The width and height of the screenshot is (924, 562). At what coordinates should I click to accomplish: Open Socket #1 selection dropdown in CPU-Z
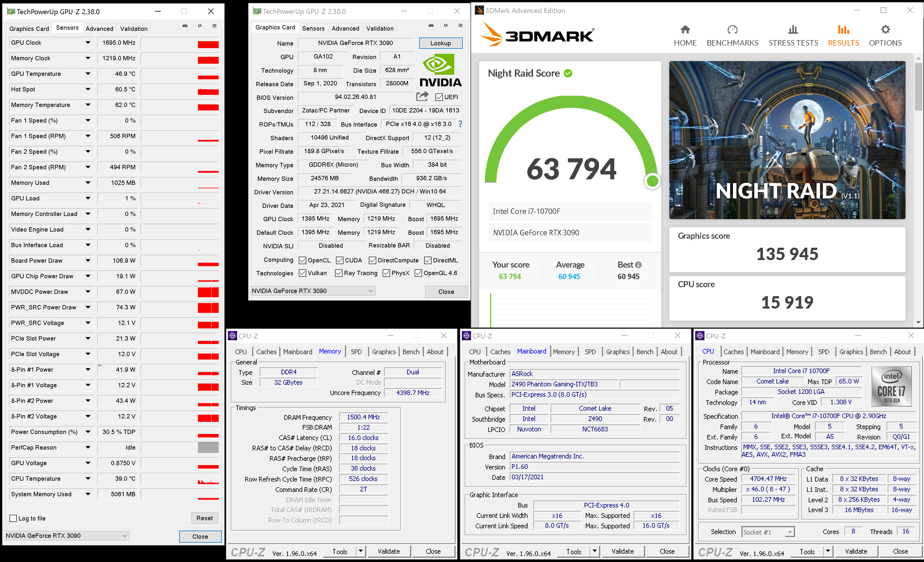coord(768,532)
